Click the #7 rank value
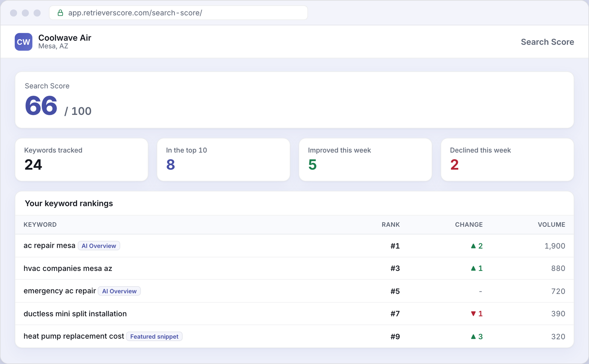Screen dimensions: 589x364 point(395,314)
